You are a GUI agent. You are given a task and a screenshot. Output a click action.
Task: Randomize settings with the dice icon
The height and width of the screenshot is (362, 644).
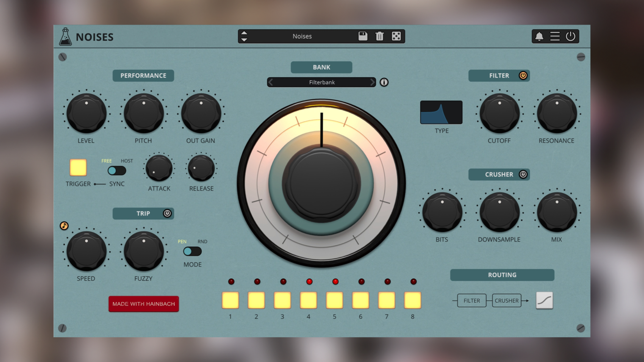(x=395, y=36)
